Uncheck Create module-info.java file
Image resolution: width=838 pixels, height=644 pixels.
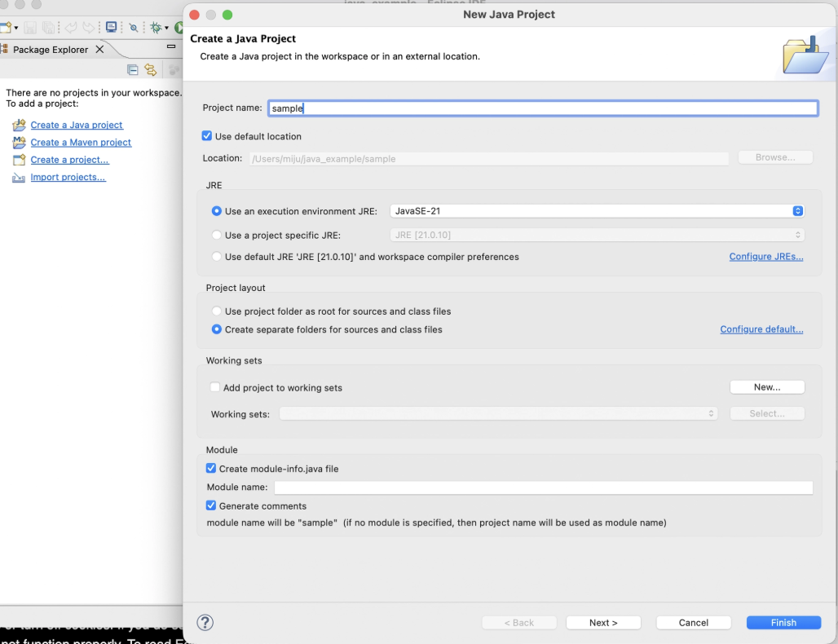coord(211,468)
